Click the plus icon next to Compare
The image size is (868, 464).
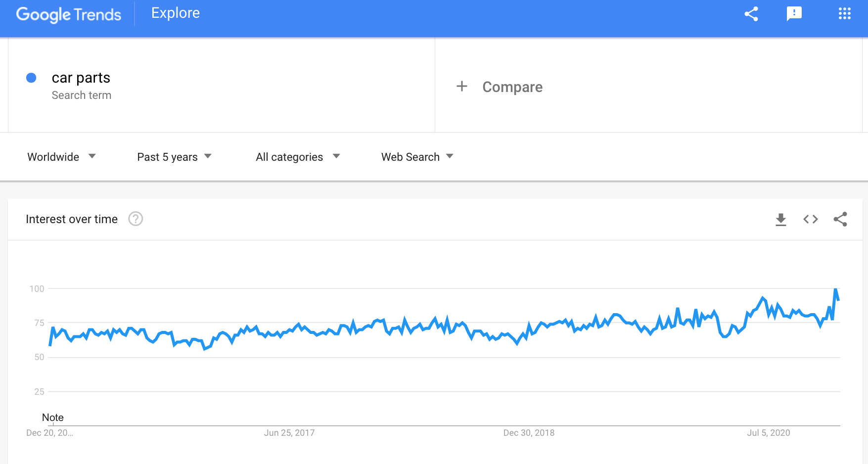tap(461, 86)
